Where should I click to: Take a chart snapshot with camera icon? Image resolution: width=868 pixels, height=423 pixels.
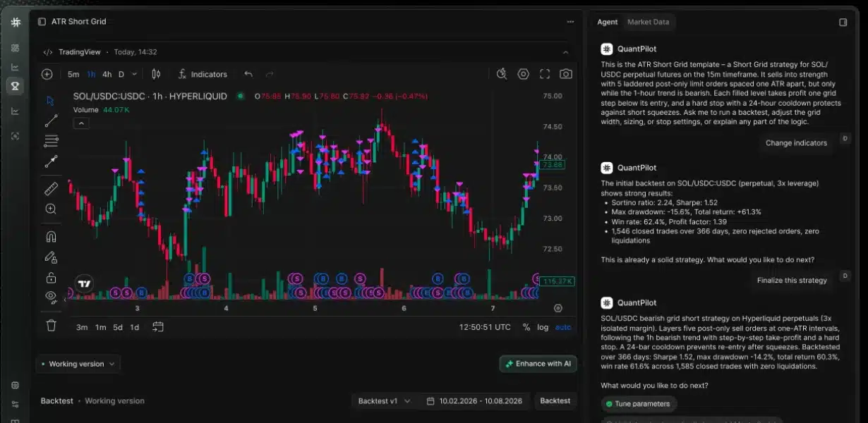[566, 74]
